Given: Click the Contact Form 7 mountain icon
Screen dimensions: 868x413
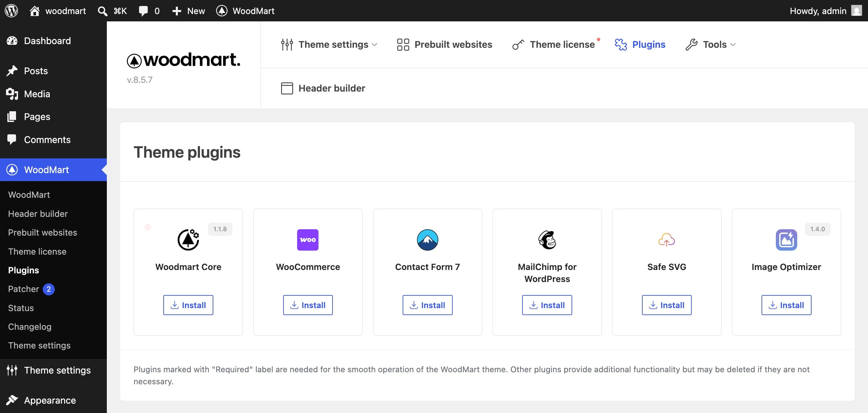Looking at the screenshot, I should [x=427, y=240].
